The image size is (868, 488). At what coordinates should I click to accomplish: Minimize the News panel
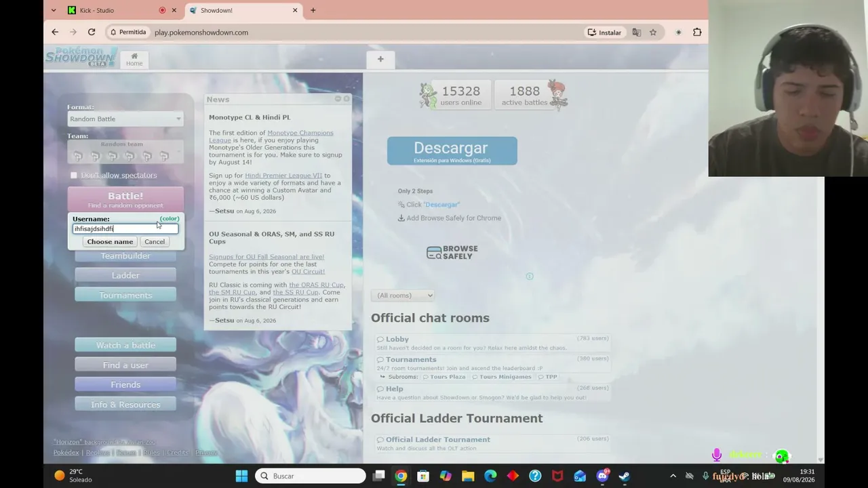click(x=338, y=99)
